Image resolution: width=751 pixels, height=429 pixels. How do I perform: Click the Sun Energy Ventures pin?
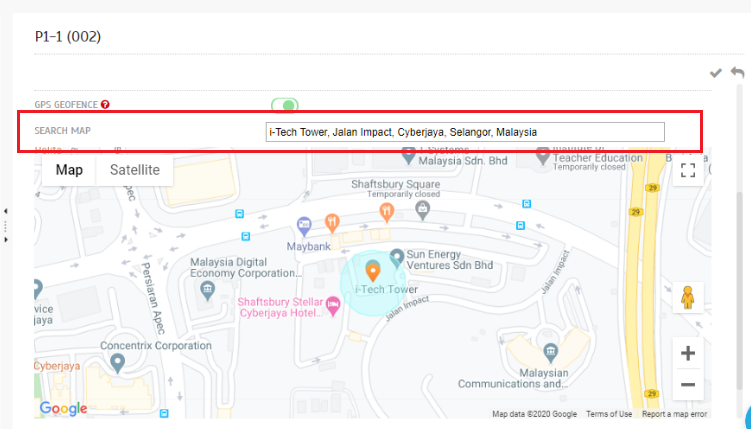coord(397,258)
